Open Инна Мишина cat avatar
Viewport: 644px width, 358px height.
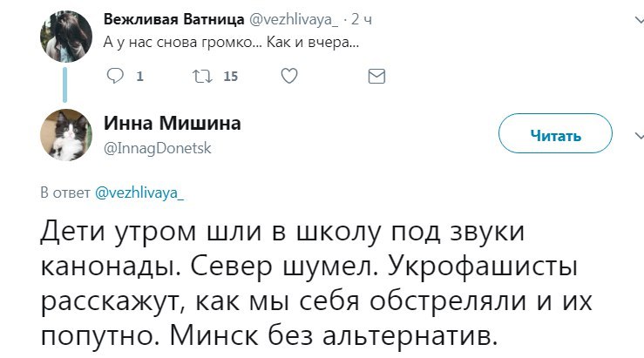(66, 135)
